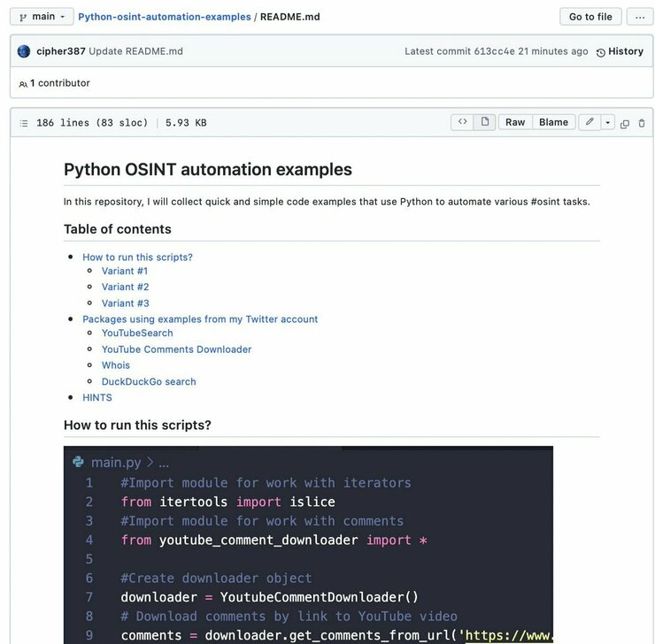
Task: Click the '1 contributor' text
Action: click(59, 83)
